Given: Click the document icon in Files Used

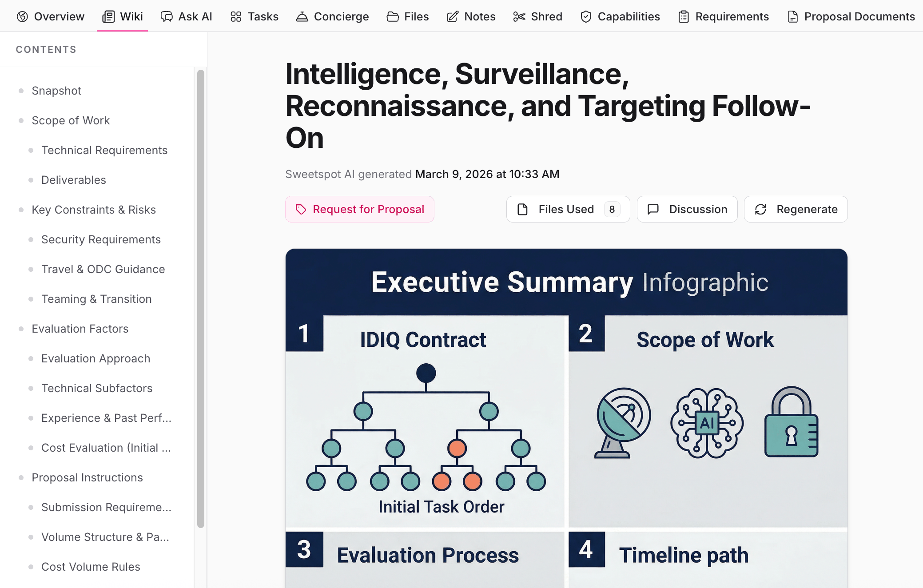Looking at the screenshot, I should (x=523, y=209).
